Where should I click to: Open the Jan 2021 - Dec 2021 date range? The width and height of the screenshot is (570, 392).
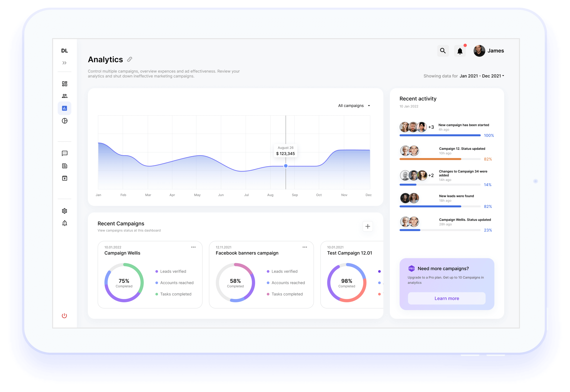tap(482, 76)
